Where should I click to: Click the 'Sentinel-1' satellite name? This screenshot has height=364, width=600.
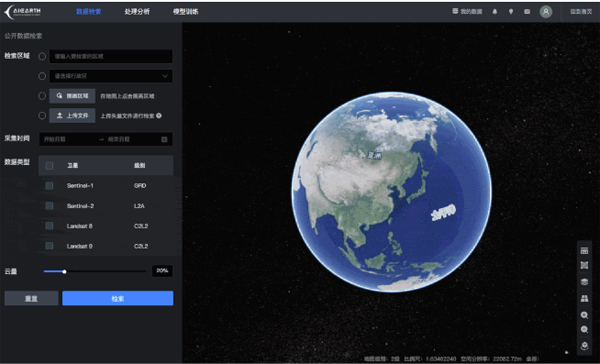click(80, 186)
